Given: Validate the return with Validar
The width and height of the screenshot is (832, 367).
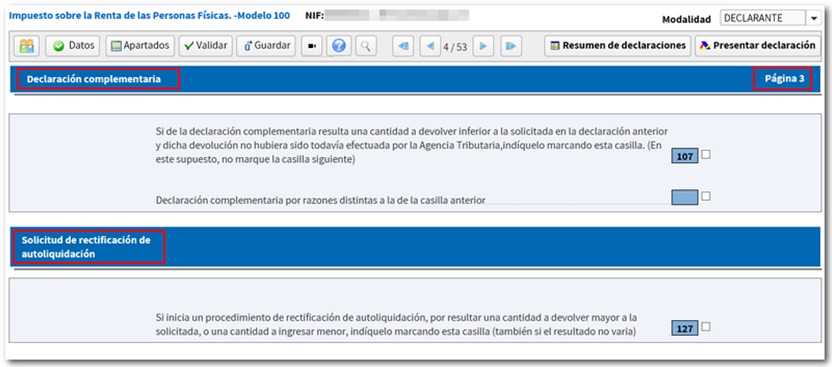Looking at the screenshot, I should (x=205, y=46).
